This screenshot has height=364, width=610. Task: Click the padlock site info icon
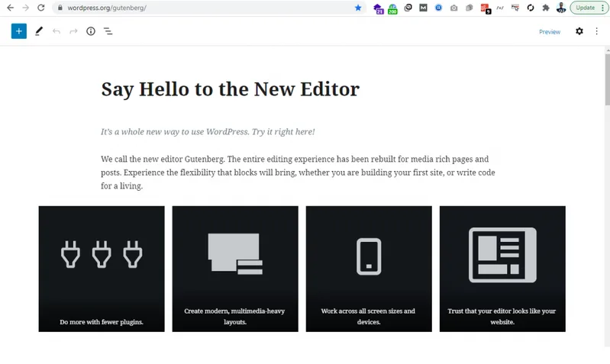[x=60, y=8]
